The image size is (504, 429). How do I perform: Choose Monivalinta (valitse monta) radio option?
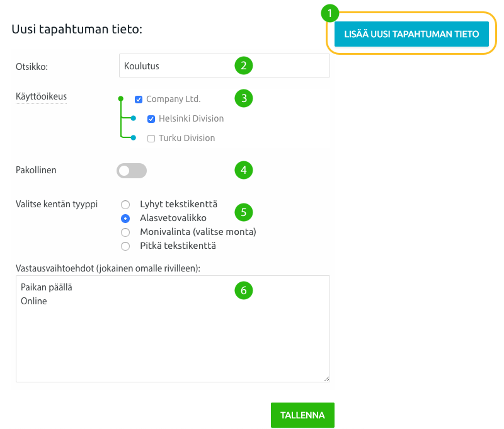pos(125,232)
